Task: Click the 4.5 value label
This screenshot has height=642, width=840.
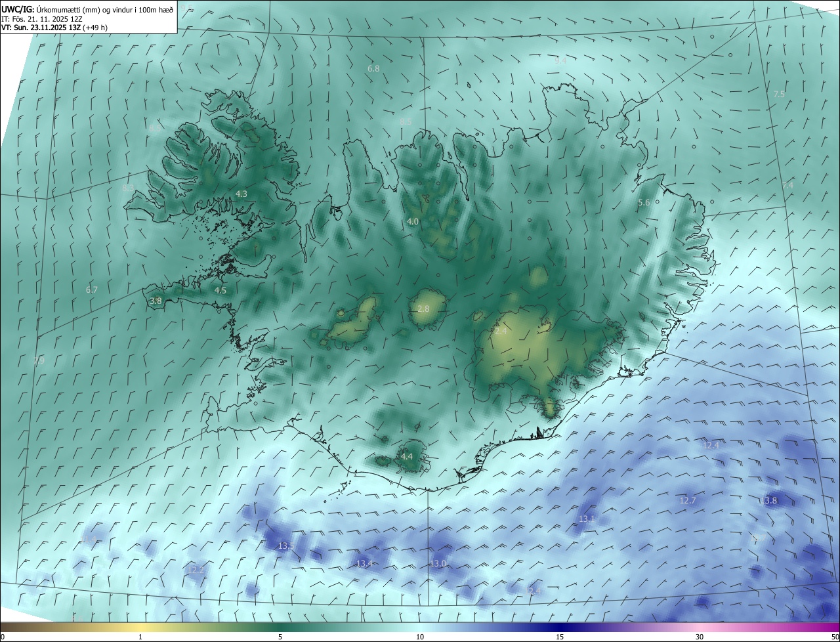Action: tap(220, 290)
